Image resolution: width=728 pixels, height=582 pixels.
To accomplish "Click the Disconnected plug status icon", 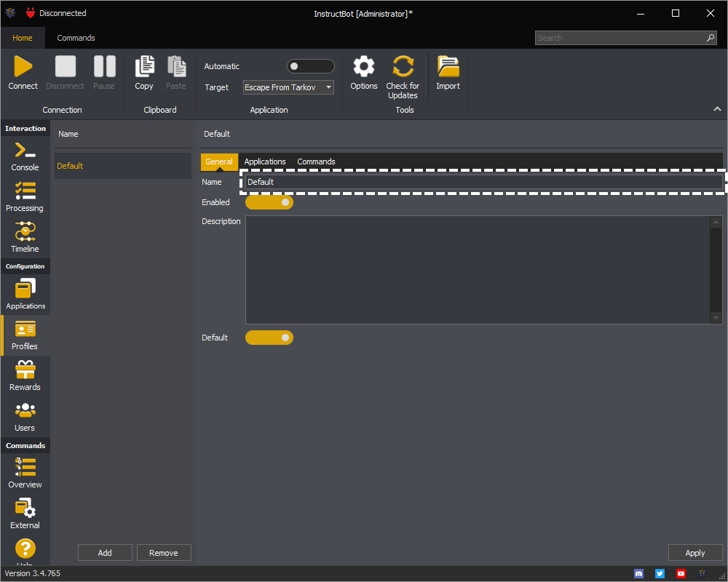I will click(30, 13).
